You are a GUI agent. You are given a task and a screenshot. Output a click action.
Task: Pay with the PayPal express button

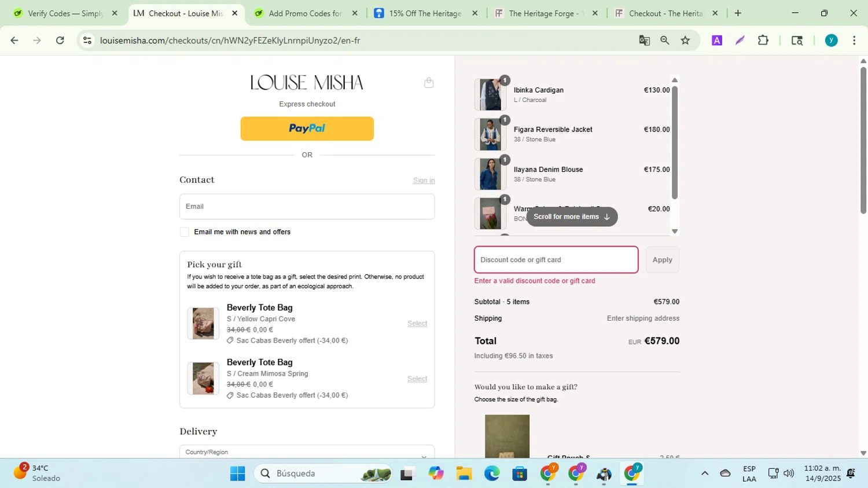click(307, 129)
